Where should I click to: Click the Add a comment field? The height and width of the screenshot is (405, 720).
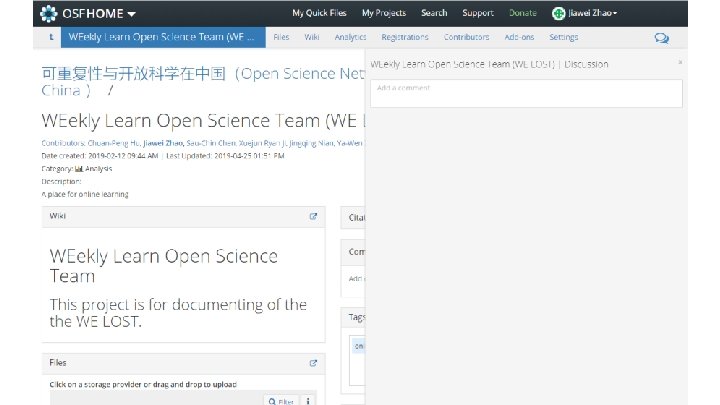pyautogui.click(x=526, y=94)
